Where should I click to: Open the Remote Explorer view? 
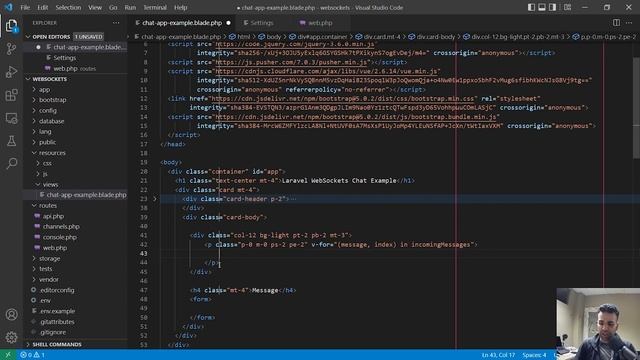(11, 118)
